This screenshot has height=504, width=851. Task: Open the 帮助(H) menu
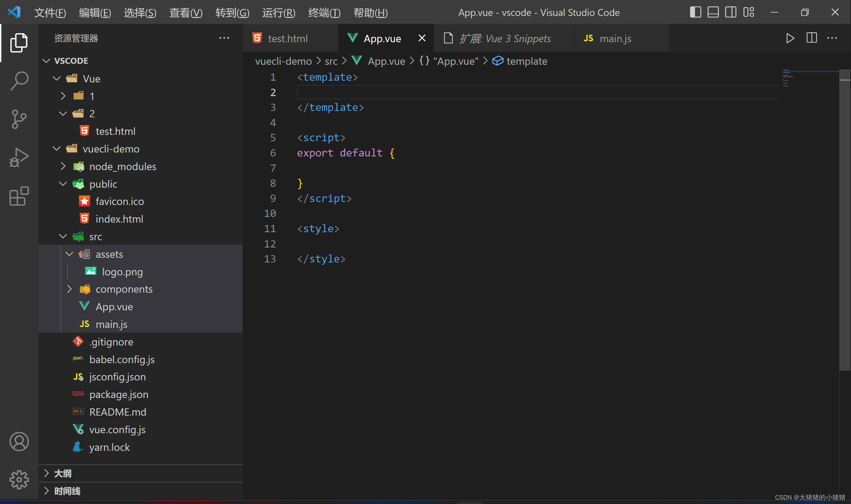pyautogui.click(x=371, y=13)
